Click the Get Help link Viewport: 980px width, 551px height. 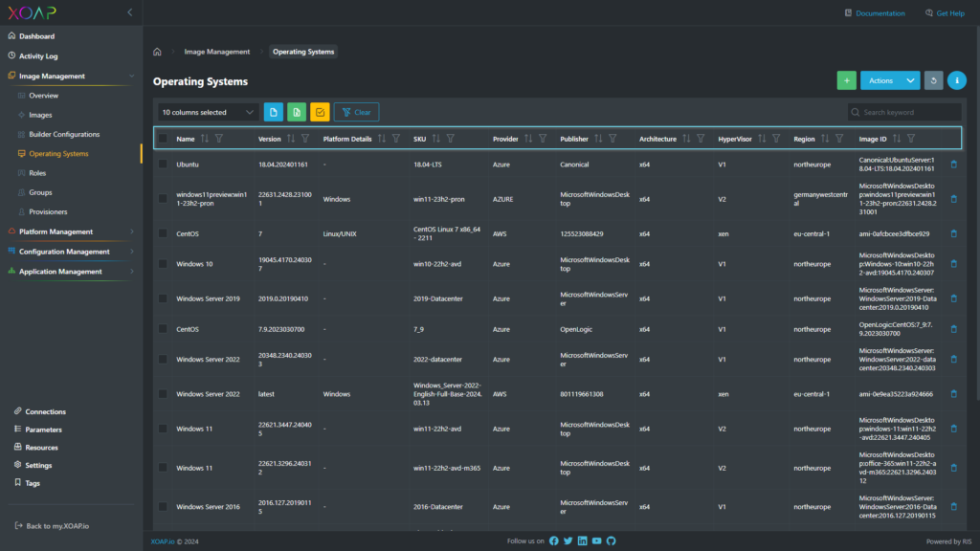(x=945, y=13)
